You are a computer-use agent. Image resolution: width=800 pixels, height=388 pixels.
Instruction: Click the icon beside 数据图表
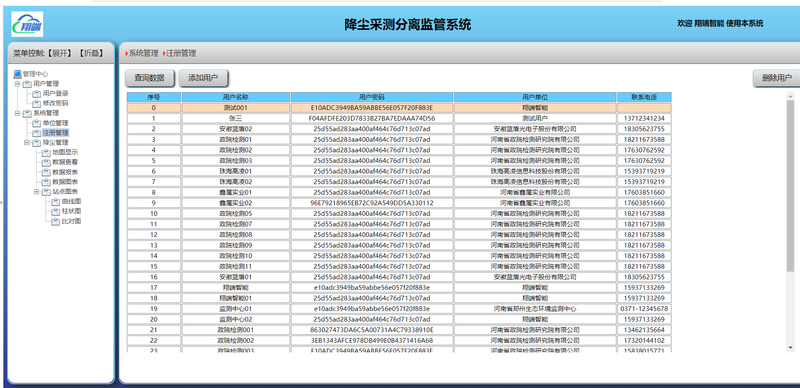point(46,182)
